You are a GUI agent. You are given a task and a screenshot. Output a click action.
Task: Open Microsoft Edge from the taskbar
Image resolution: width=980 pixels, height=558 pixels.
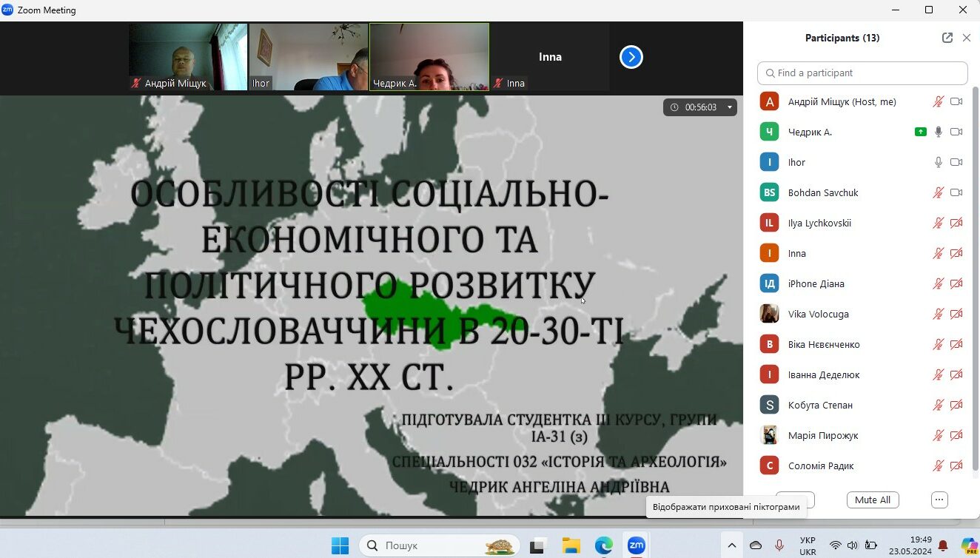(x=603, y=545)
